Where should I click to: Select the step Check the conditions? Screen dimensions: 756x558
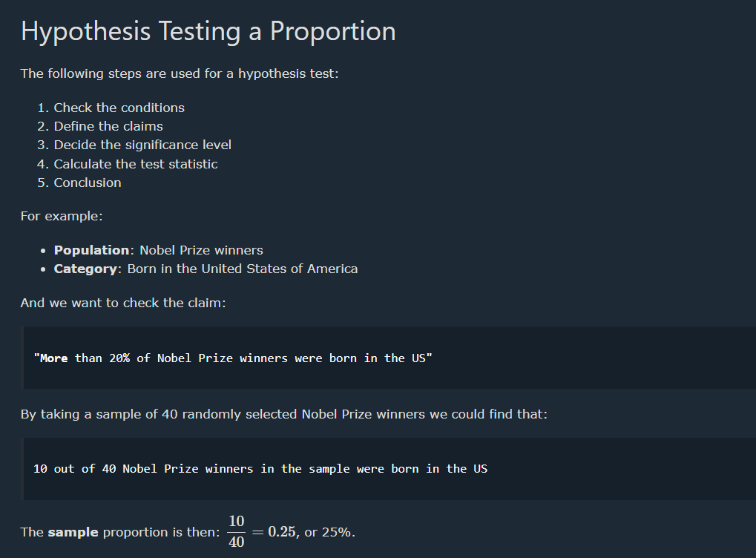tap(119, 108)
